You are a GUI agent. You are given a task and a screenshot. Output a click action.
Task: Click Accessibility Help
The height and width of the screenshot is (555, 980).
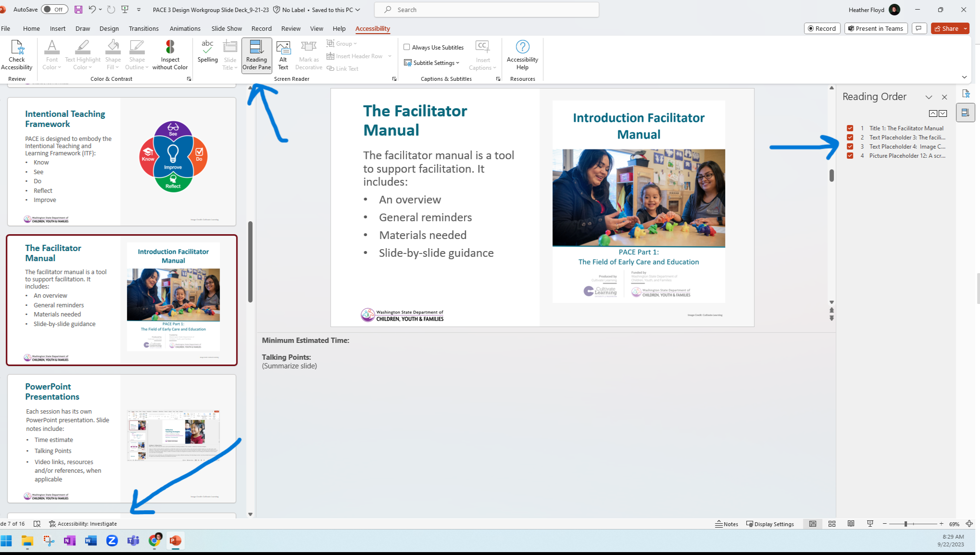tap(522, 54)
